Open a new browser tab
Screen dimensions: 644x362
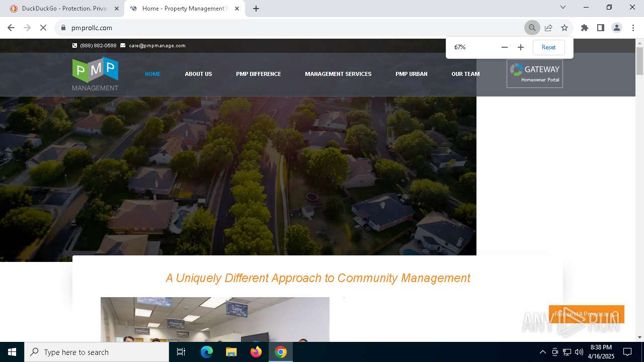click(256, 9)
